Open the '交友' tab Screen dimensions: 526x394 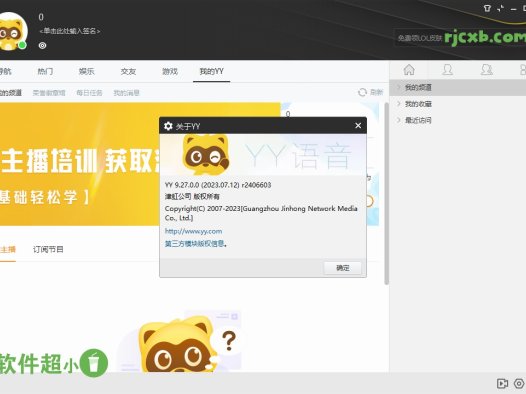pos(128,71)
